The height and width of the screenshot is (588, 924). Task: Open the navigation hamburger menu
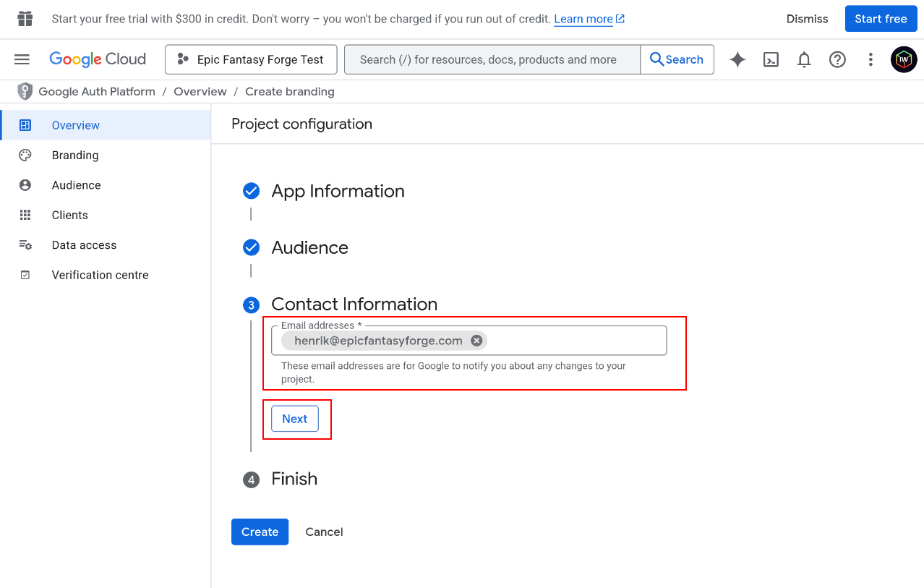point(22,59)
